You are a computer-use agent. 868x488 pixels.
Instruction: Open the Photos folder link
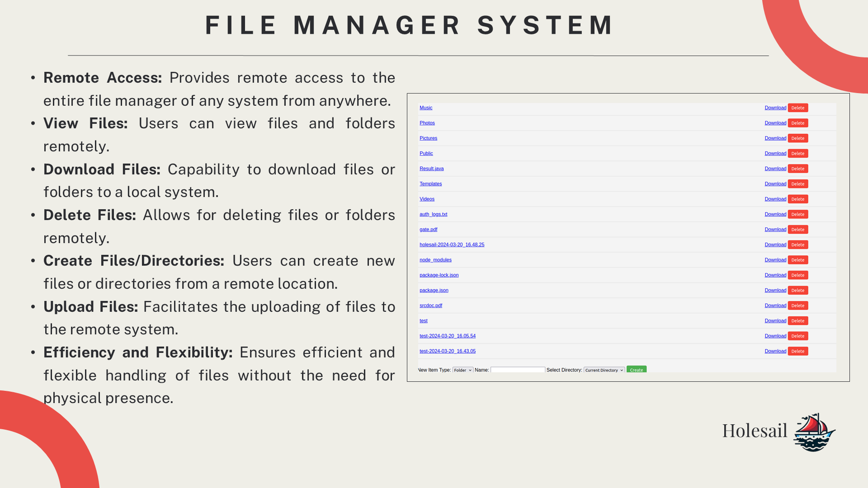pyautogui.click(x=427, y=123)
